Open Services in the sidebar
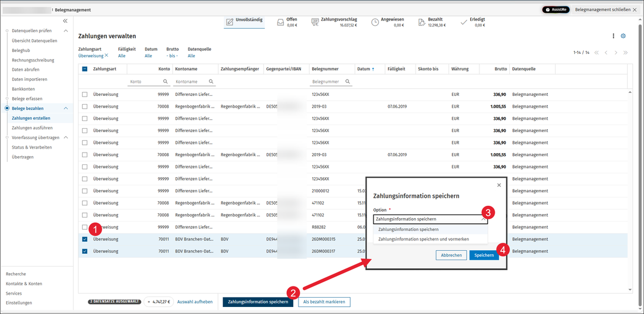The image size is (644, 314). (13, 294)
